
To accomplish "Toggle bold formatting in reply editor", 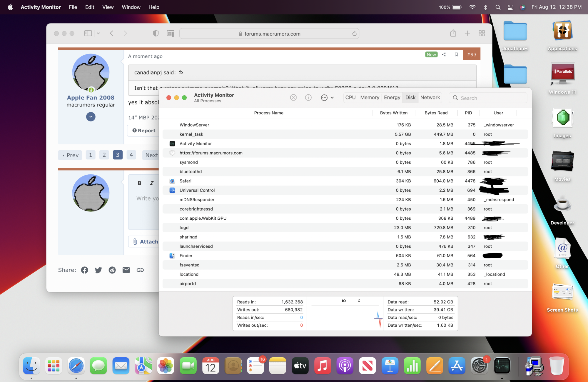I will (139, 183).
